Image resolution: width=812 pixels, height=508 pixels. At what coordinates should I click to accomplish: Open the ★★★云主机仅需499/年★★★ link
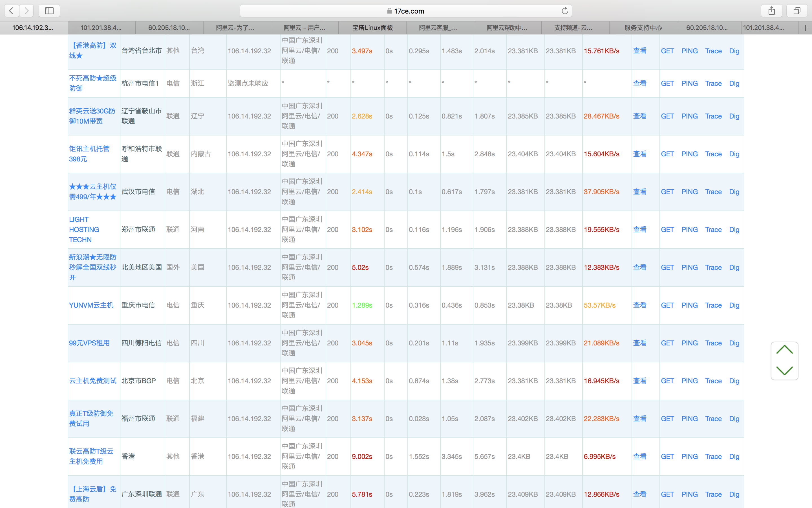pos(93,192)
